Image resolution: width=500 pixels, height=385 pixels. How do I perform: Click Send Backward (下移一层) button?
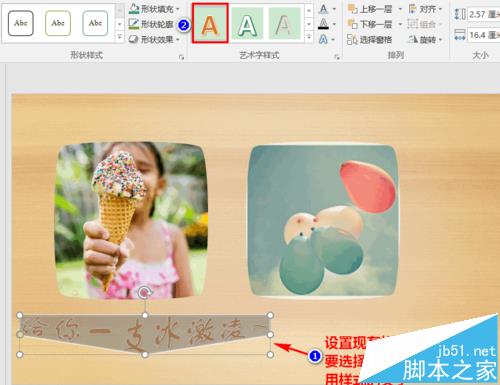click(x=370, y=24)
